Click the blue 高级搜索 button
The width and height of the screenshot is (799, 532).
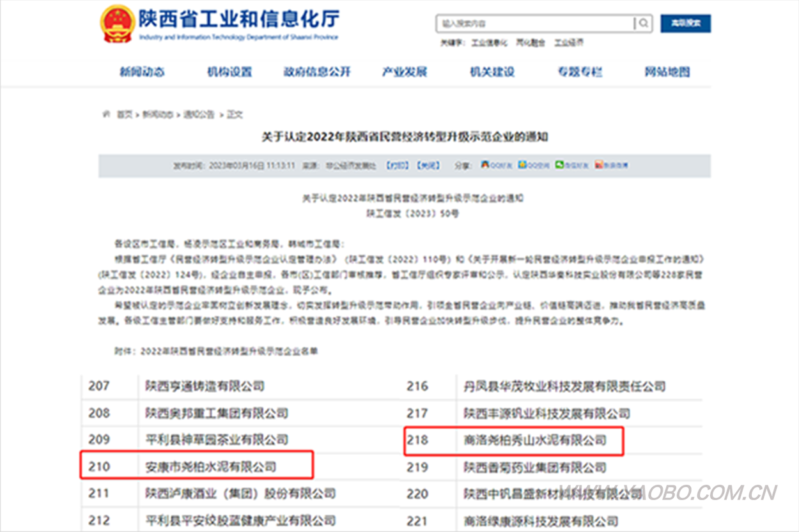click(685, 24)
